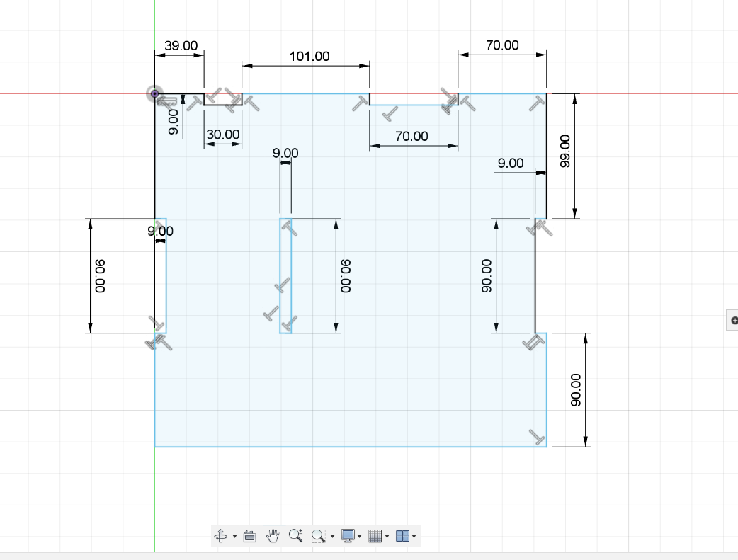Select the 30.00 dimension
738x560 pixels.
223,135
